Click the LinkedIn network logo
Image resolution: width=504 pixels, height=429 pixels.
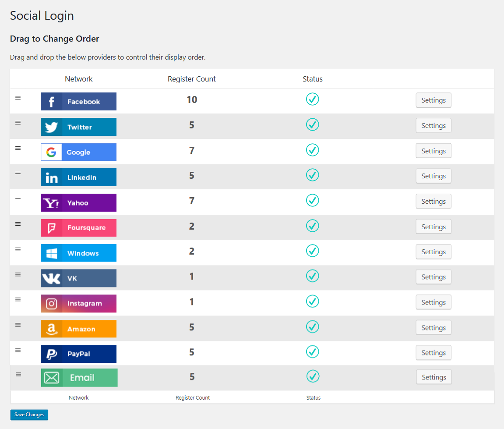click(x=78, y=177)
